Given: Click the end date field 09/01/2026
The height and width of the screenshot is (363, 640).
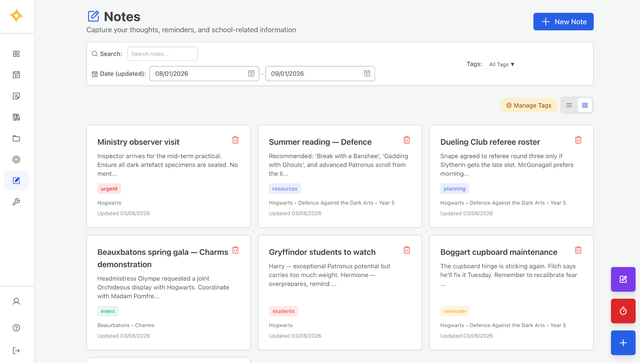Looking at the screenshot, I should coord(320,73).
